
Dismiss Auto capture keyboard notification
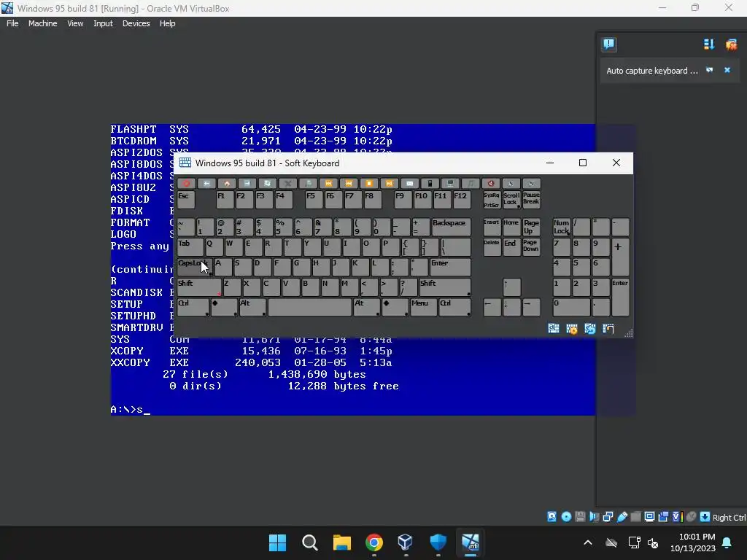pyautogui.click(x=727, y=70)
